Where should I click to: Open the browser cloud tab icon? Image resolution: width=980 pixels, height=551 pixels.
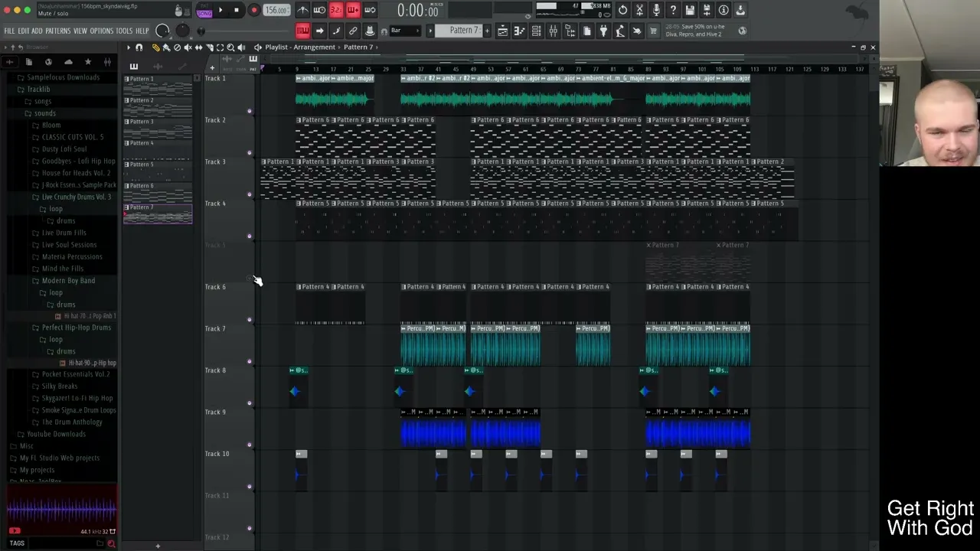tap(68, 61)
